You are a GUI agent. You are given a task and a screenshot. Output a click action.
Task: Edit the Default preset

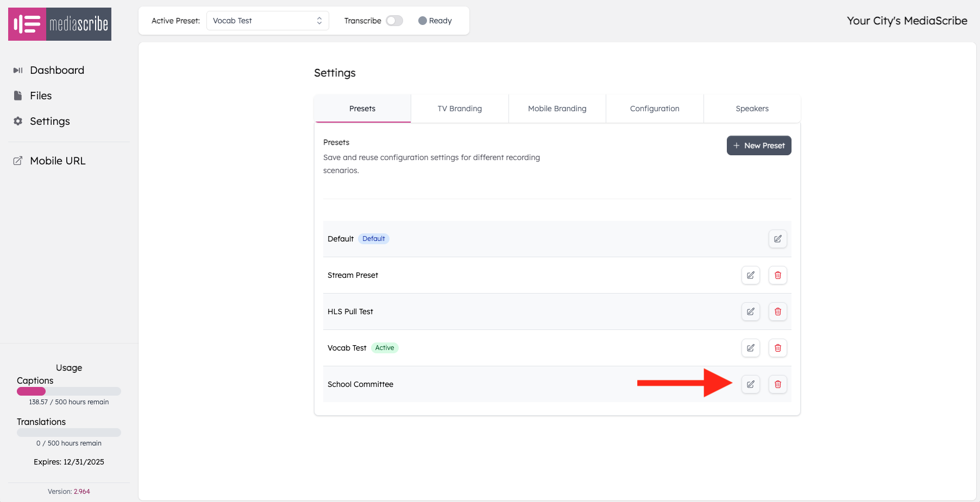777,239
